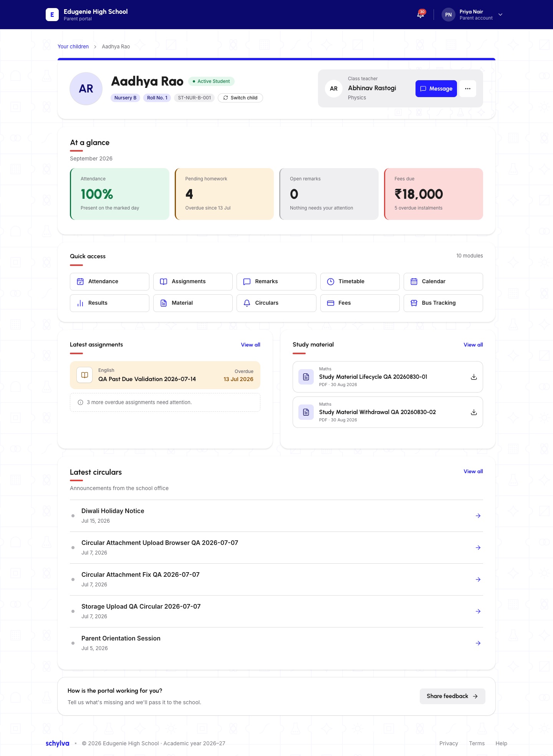Click the Bus Tracking bus icon
Viewport: 553px width, 756px height.
(x=414, y=303)
